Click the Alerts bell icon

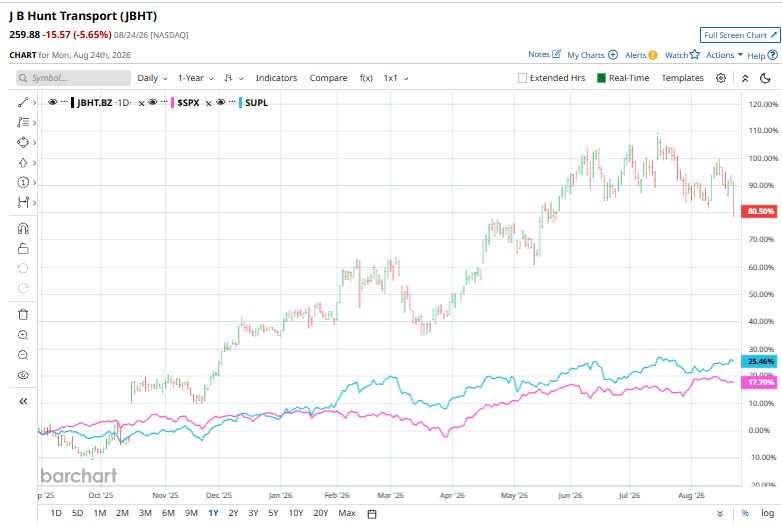tap(653, 55)
